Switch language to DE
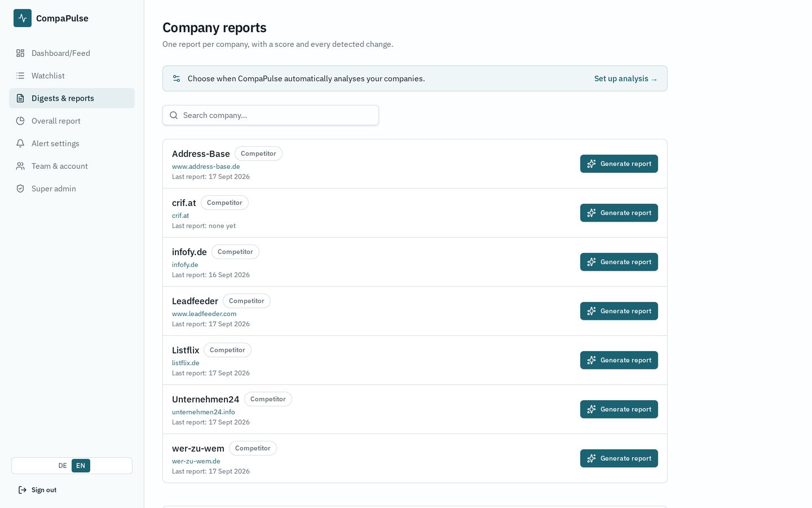This screenshot has width=812, height=508. 63,466
